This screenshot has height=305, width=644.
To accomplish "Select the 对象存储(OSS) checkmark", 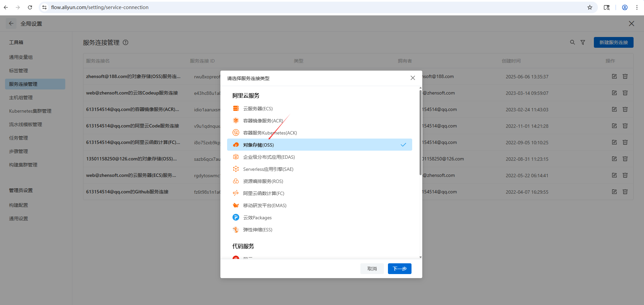I will coord(403,145).
